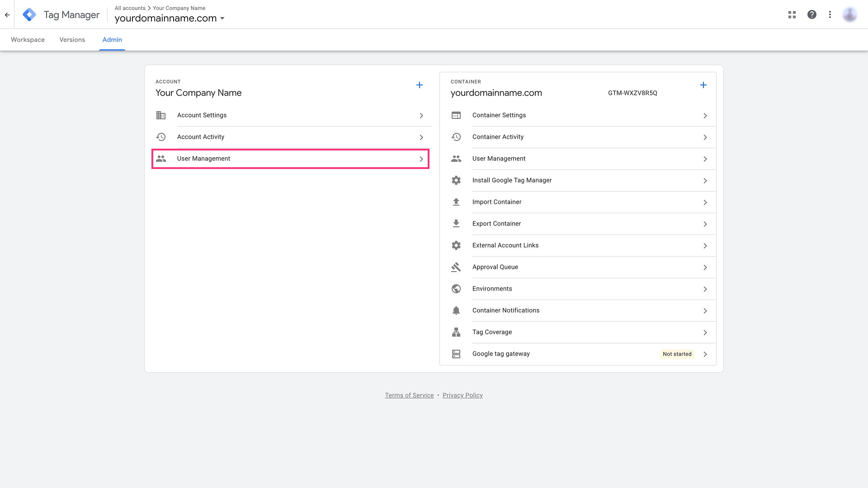Click the back arrow icon
Viewport: 868px width, 488px height.
(7, 14)
